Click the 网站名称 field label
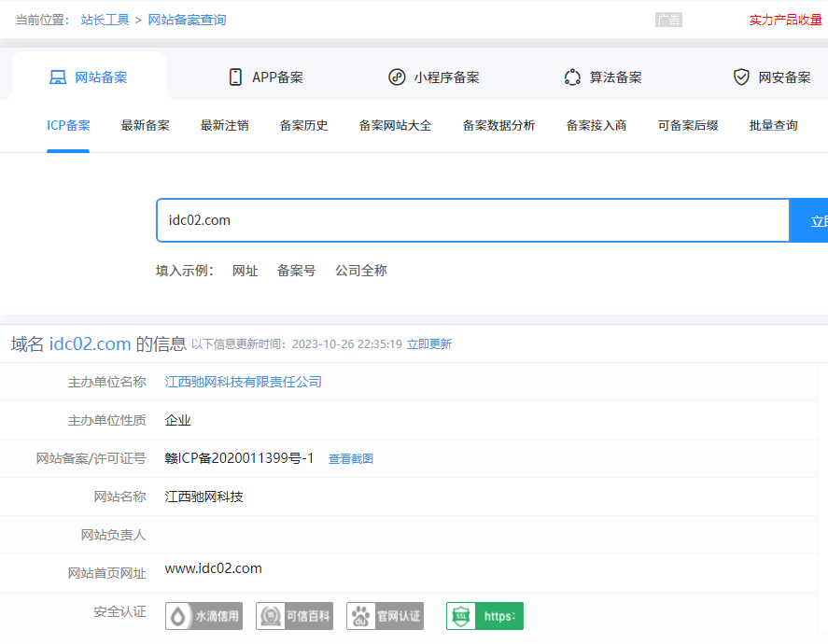This screenshot has height=644, width=828. [119, 497]
